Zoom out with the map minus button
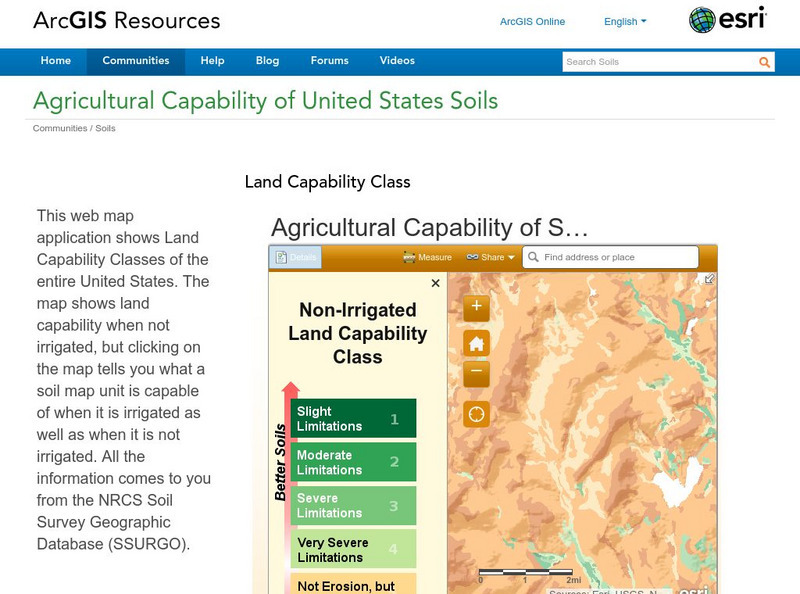This screenshot has width=800, height=594. [x=477, y=372]
